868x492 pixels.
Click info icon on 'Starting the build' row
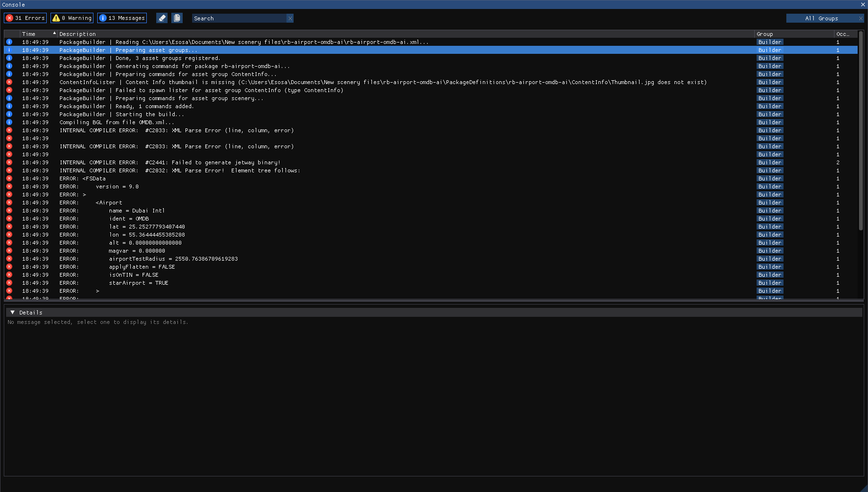pos(9,114)
